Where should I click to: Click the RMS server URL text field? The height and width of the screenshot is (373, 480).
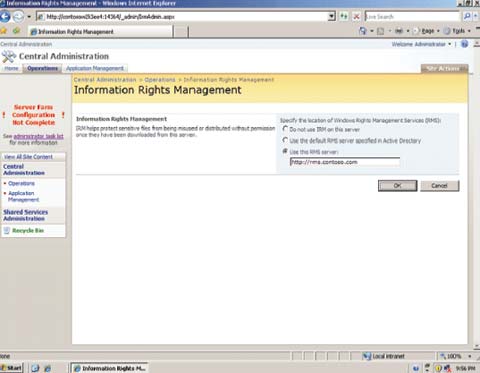(345, 162)
